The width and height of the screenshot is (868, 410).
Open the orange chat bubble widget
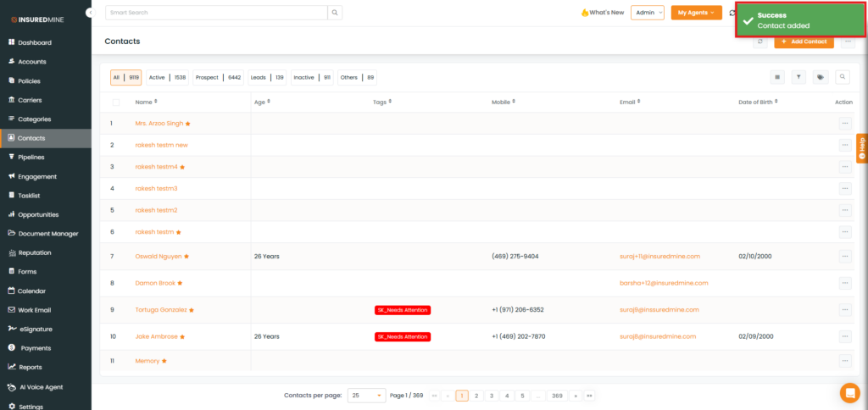point(849,392)
